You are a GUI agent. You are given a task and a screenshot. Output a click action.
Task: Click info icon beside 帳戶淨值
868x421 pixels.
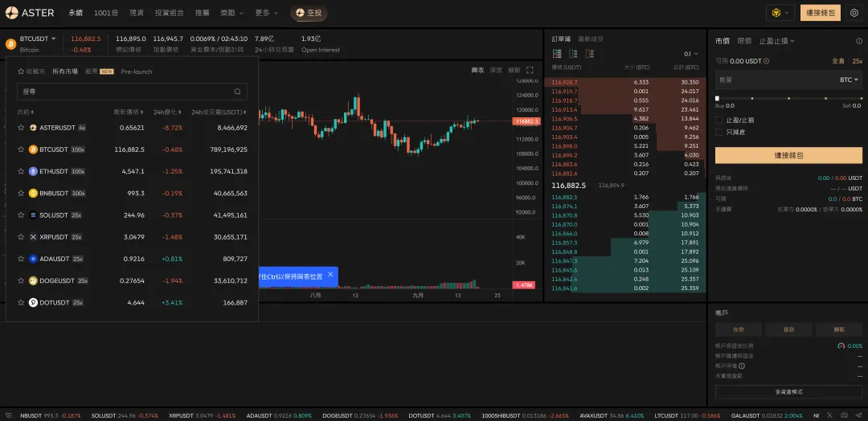click(742, 366)
